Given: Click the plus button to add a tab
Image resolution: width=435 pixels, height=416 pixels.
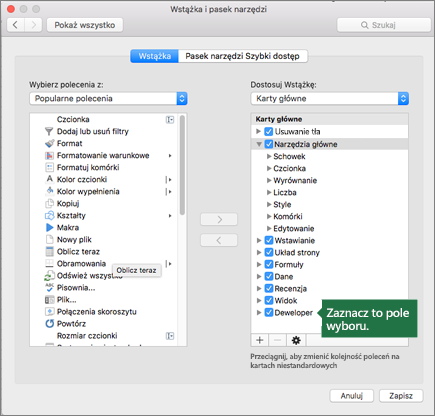Looking at the screenshot, I should coord(260,340).
